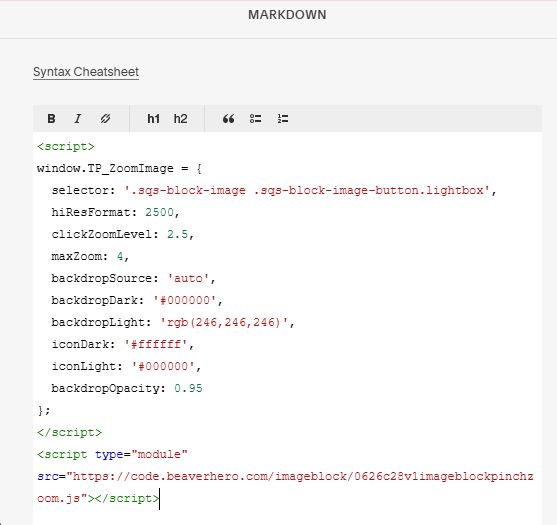This screenshot has width=557, height=525.
Task: Insert blockquote using quote icon
Action: [228, 119]
